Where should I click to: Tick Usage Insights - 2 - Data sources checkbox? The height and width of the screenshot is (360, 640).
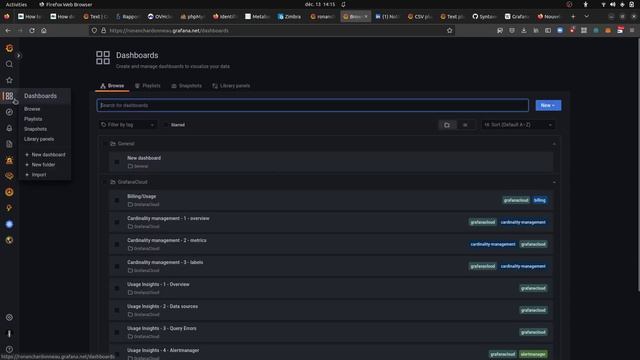click(x=117, y=311)
